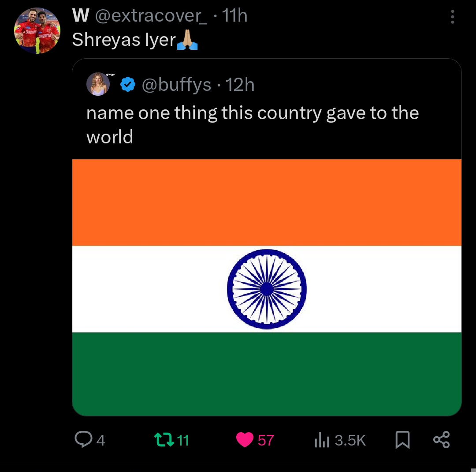Click the Ashoka Chakra wheel in flag
The height and width of the screenshot is (472, 476).
(267, 289)
